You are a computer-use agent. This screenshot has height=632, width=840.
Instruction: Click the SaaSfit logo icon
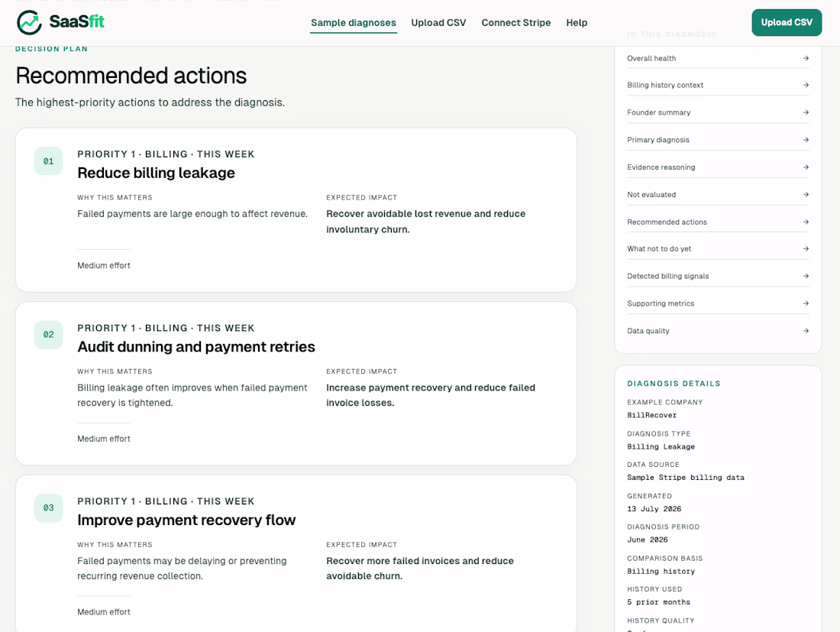29,22
